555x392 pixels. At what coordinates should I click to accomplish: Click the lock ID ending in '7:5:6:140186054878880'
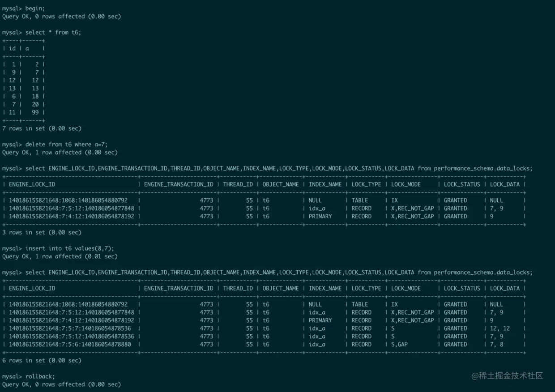(x=70, y=345)
